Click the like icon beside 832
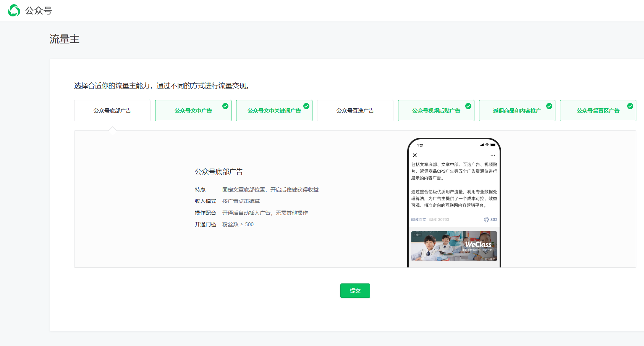644x346 pixels. [487, 220]
